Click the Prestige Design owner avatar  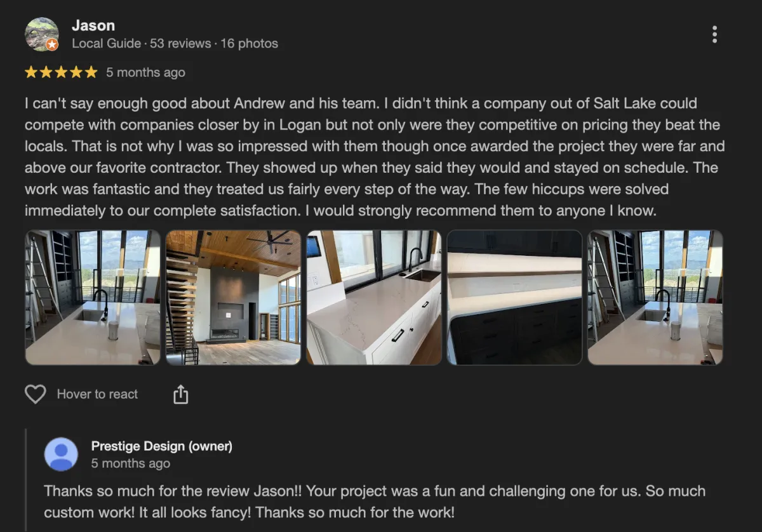[x=61, y=455]
